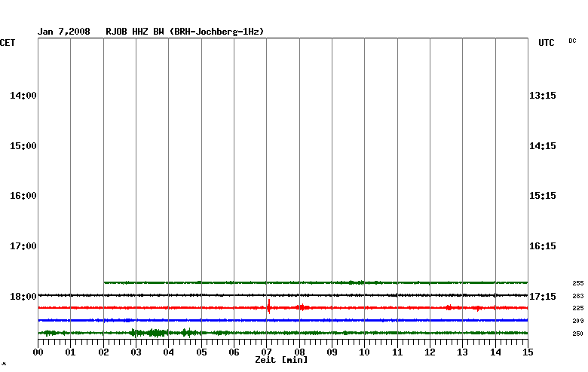The height and width of the screenshot is (372, 588).
Task: Click the 14 minute axis label
Action: click(496, 352)
